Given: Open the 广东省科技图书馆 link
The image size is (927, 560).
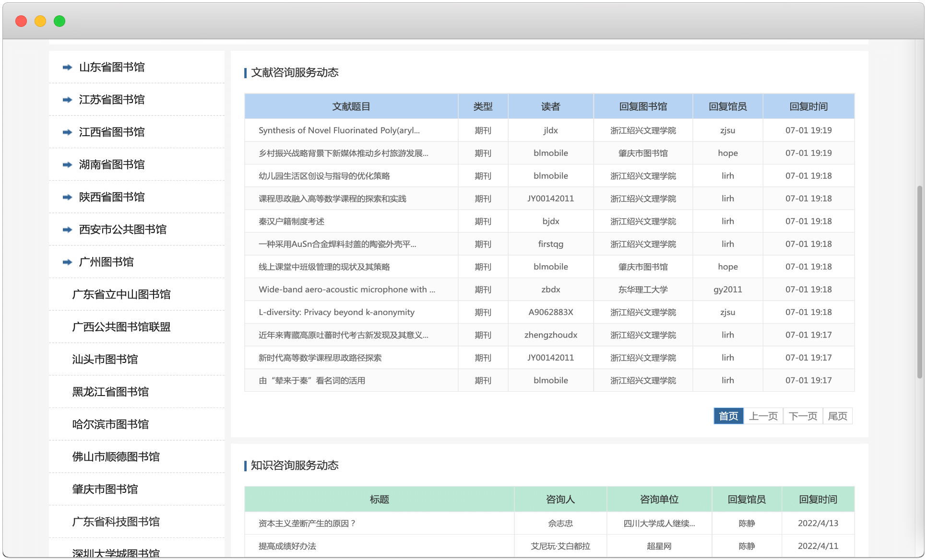Looking at the screenshot, I should [x=116, y=522].
